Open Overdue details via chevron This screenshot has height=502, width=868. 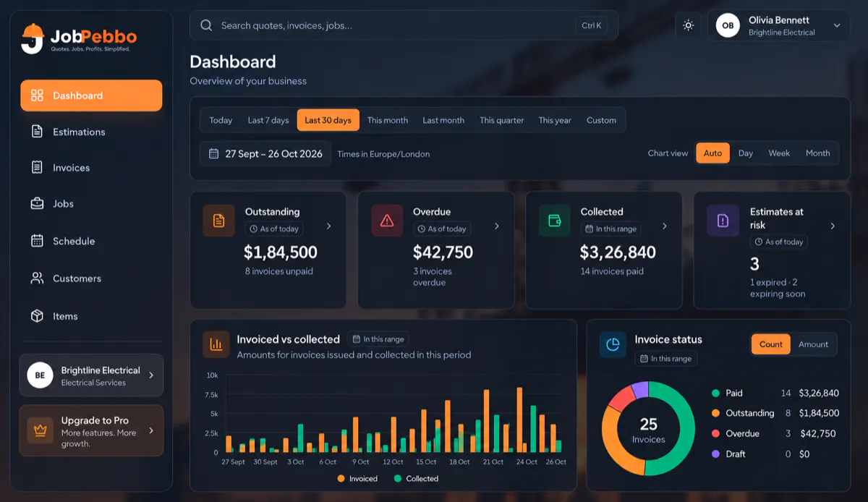coord(496,226)
